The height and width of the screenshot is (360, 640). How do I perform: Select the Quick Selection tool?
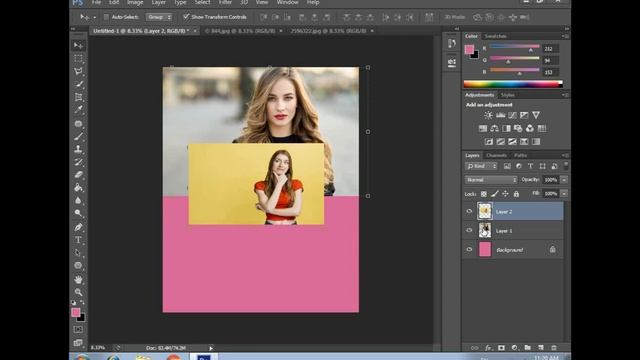coord(78,84)
